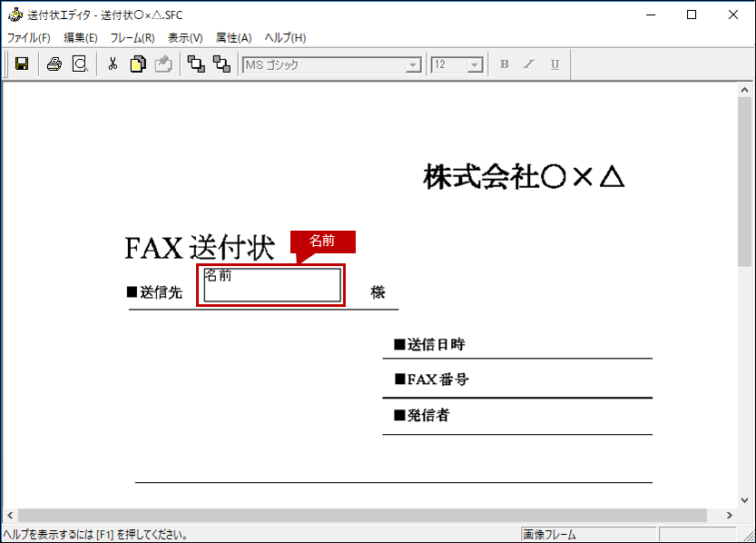
Task: Click the Send to Back icon
Action: coord(221,64)
